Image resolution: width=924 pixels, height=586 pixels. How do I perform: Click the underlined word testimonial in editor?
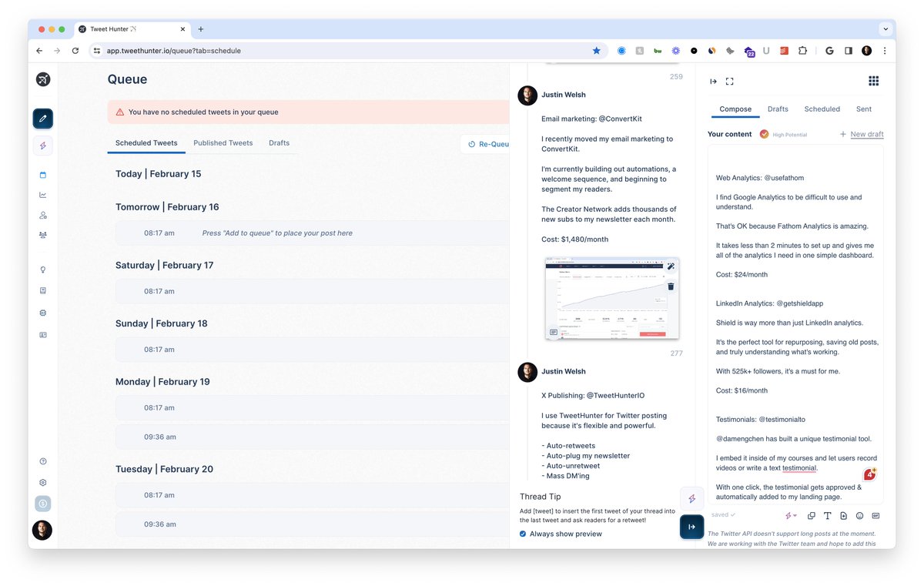(799, 468)
